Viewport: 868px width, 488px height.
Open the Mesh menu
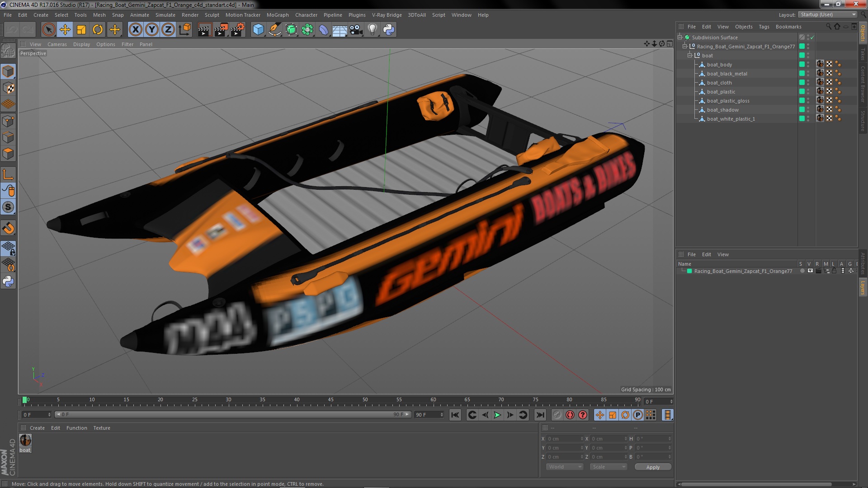point(99,15)
